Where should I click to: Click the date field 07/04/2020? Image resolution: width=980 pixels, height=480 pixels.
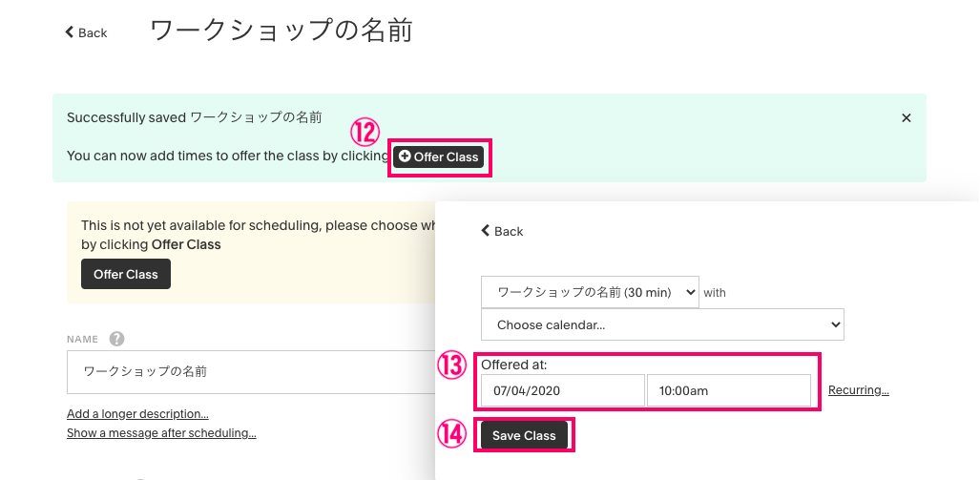562,390
